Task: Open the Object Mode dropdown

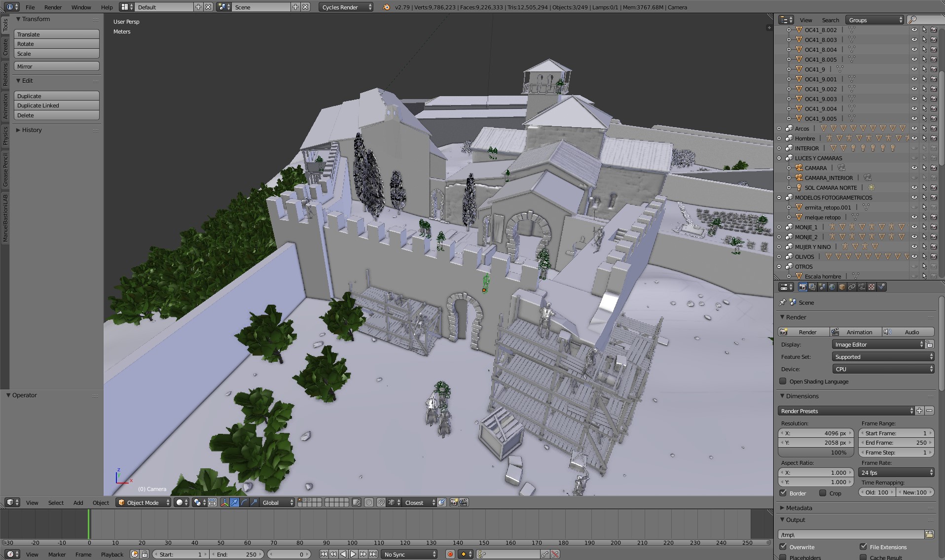Action: 143,502
